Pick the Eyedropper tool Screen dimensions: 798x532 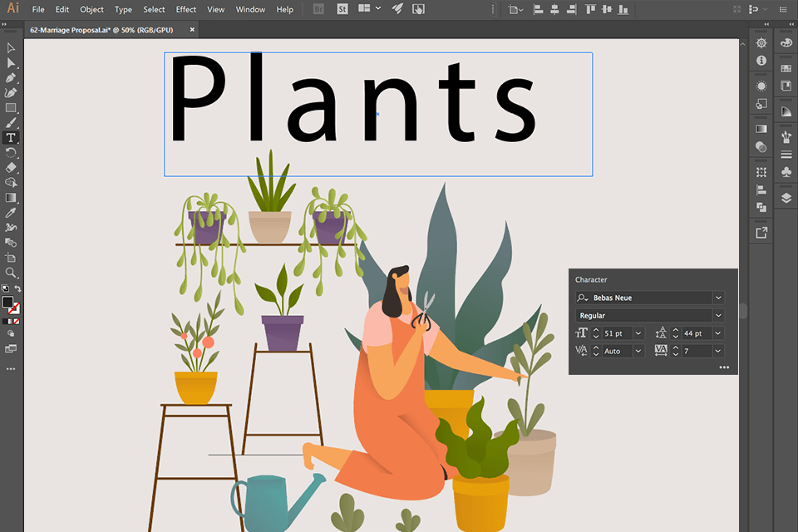click(11, 213)
